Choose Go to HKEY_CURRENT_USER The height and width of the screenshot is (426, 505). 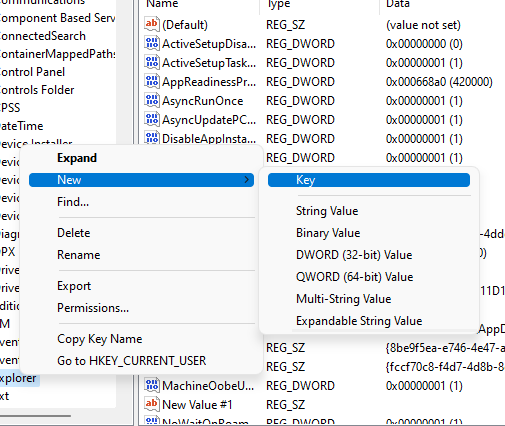tap(141, 361)
